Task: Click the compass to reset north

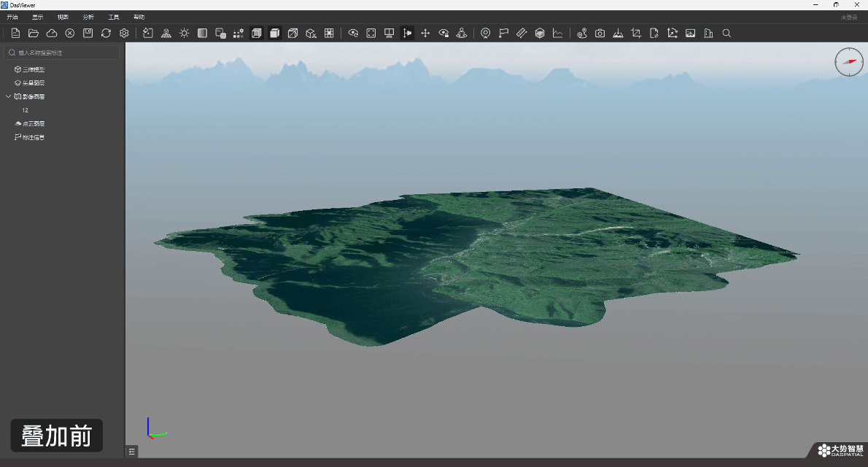Action: click(x=849, y=62)
